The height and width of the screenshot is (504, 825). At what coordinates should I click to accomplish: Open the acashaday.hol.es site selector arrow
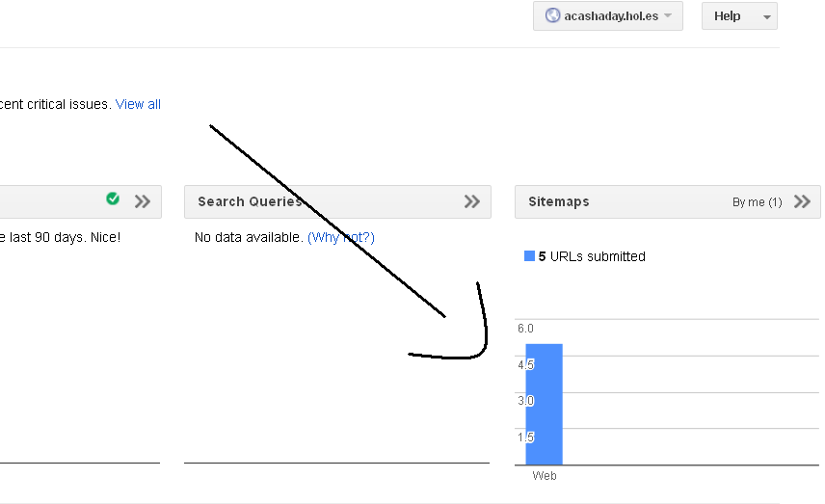(668, 15)
